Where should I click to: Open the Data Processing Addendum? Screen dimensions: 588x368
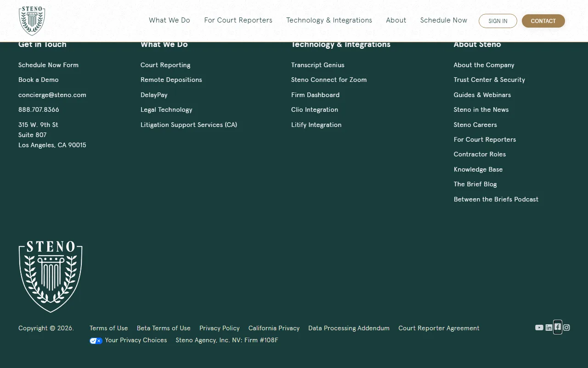point(349,328)
